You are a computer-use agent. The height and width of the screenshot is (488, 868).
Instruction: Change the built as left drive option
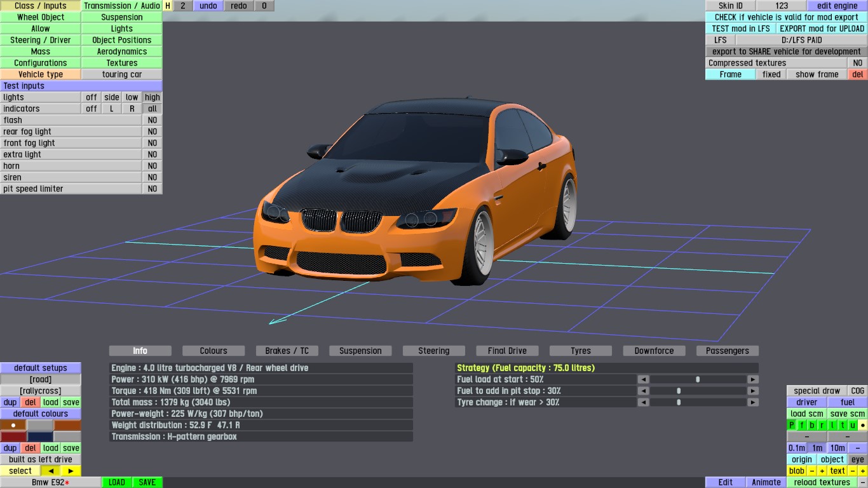coord(41,459)
